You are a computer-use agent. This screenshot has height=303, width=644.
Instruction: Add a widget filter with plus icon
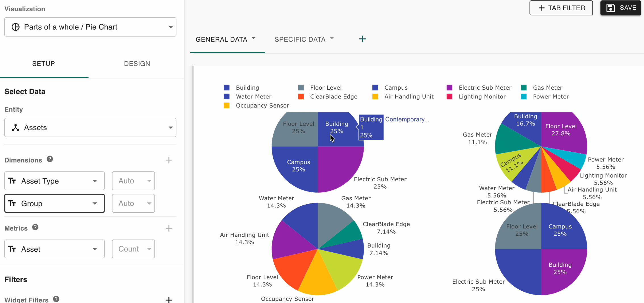tap(169, 300)
